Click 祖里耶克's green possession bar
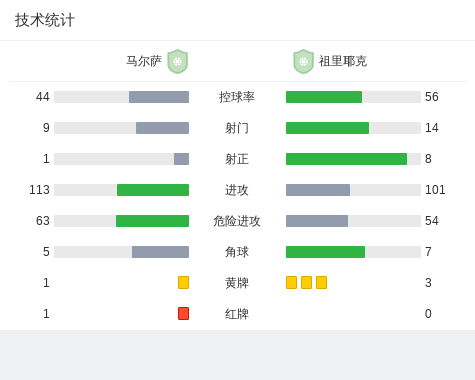475x380 pixels. (x=324, y=97)
